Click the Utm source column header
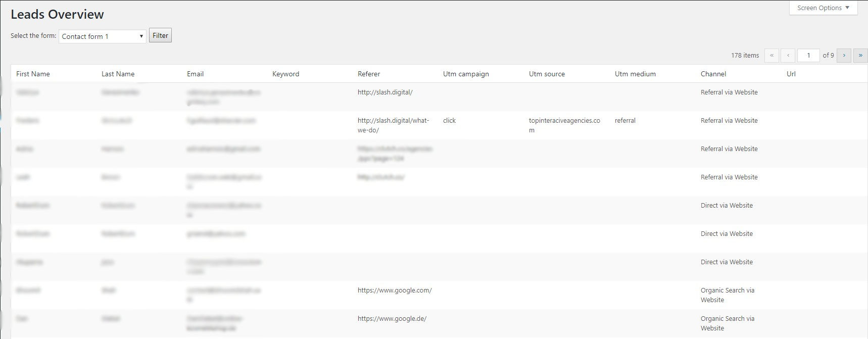 pyautogui.click(x=547, y=74)
